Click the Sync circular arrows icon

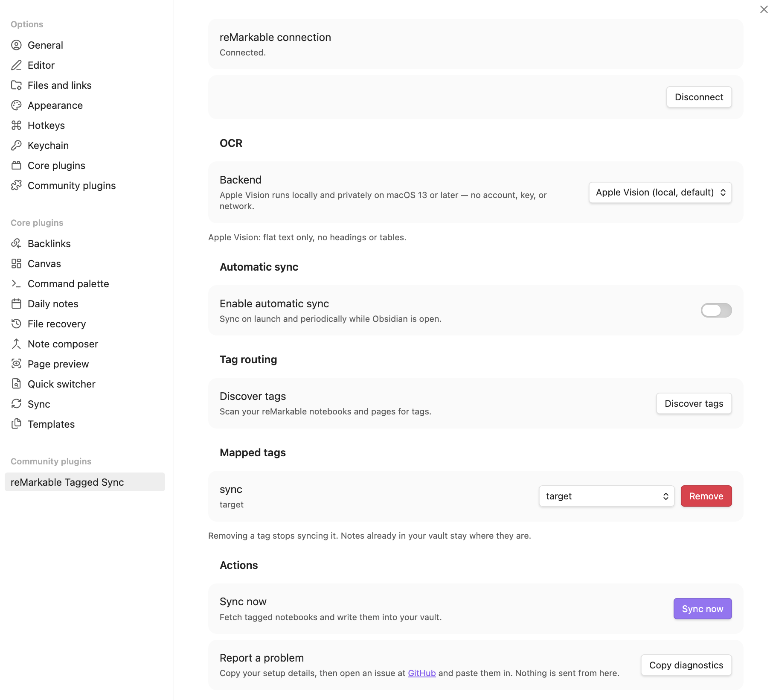coord(16,404)
